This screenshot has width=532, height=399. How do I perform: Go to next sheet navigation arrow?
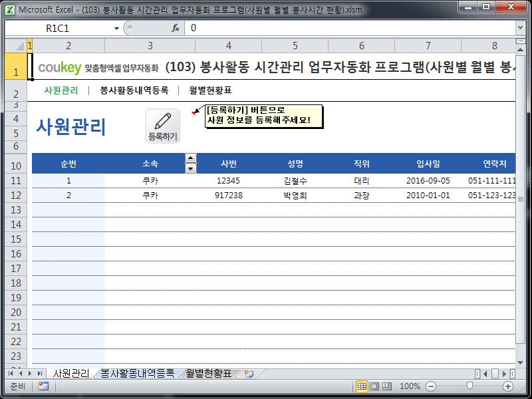coord(30,374)
